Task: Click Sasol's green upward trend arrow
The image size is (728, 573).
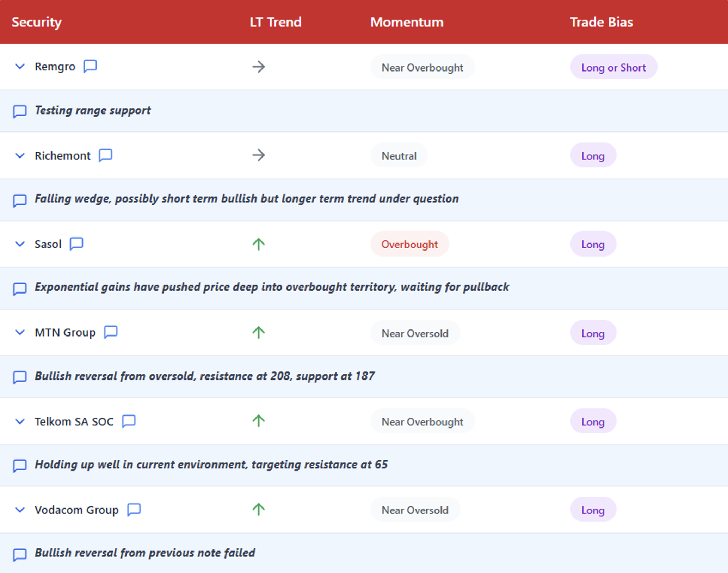Action: [x=258, y=244]
